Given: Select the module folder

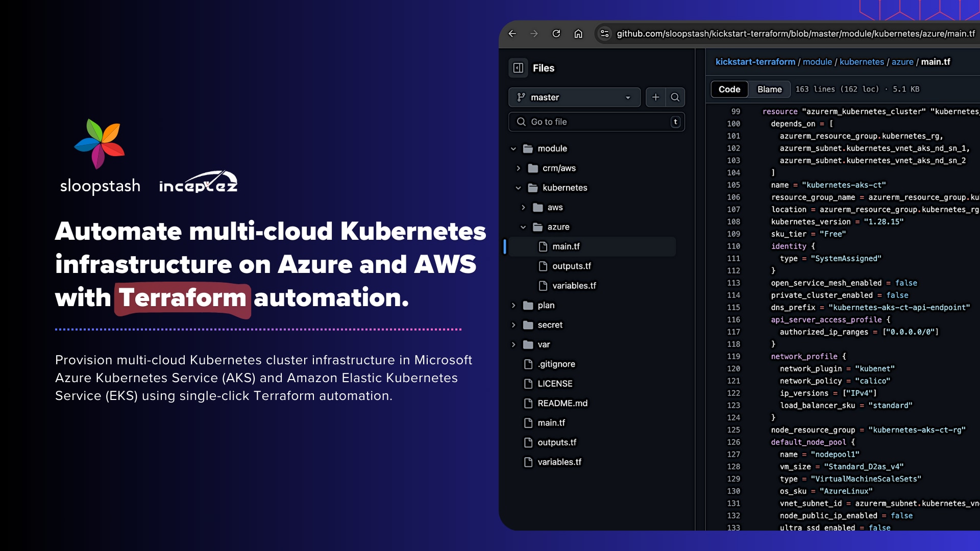Looking at the screenshot, I should (552, 148).
